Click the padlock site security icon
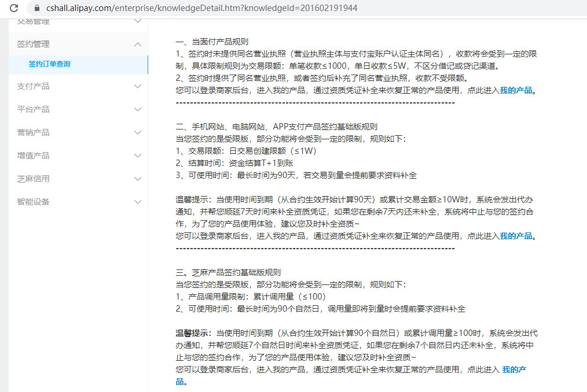Screen dimensions: 587x392 36,8
